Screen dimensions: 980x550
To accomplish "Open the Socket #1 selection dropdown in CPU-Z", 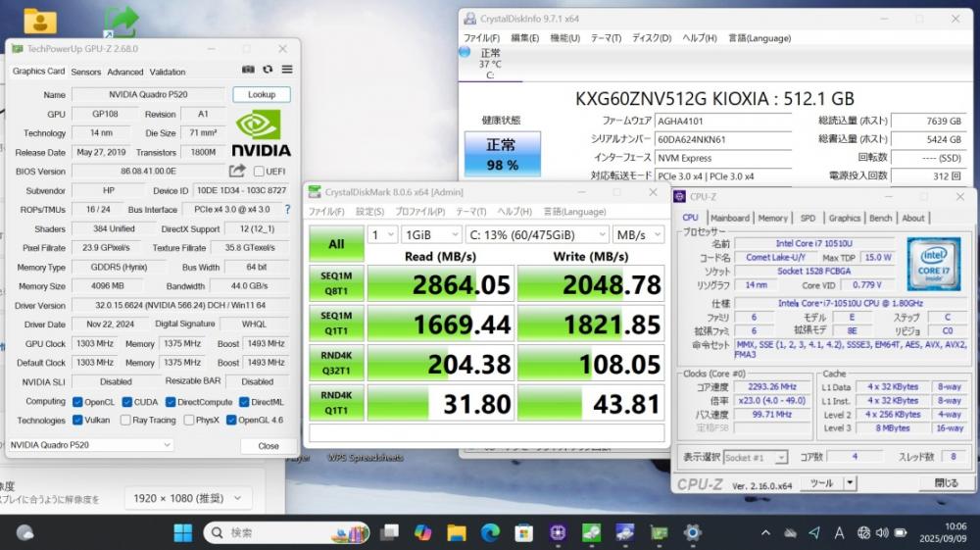I will pyautogui.click(x=755, y=458).
